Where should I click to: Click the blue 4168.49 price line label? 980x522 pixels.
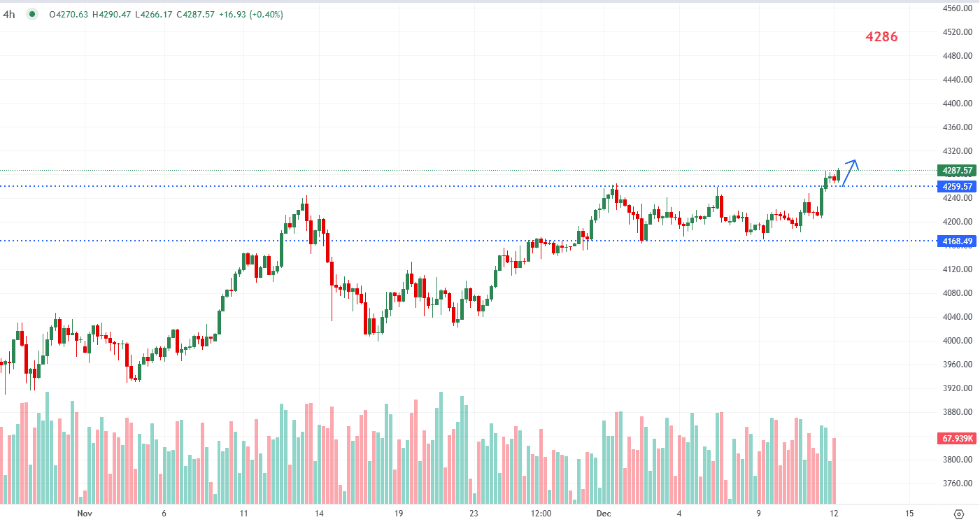pyautogui.click(x=958, y=241)
